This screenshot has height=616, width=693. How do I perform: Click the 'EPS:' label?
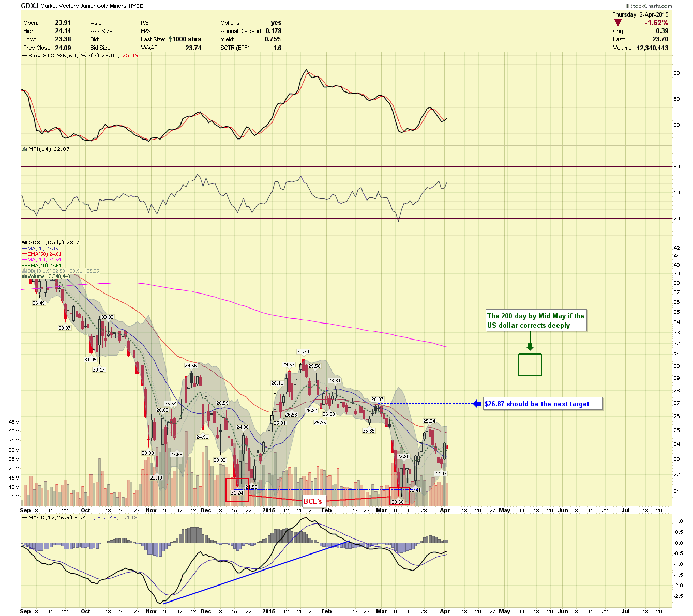point(146,31)
